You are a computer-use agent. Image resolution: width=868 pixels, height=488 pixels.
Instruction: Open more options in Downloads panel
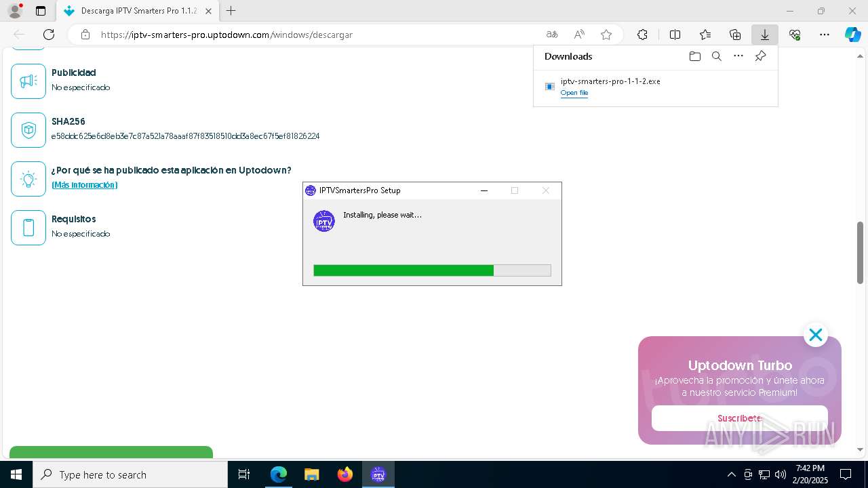(738, 56)
